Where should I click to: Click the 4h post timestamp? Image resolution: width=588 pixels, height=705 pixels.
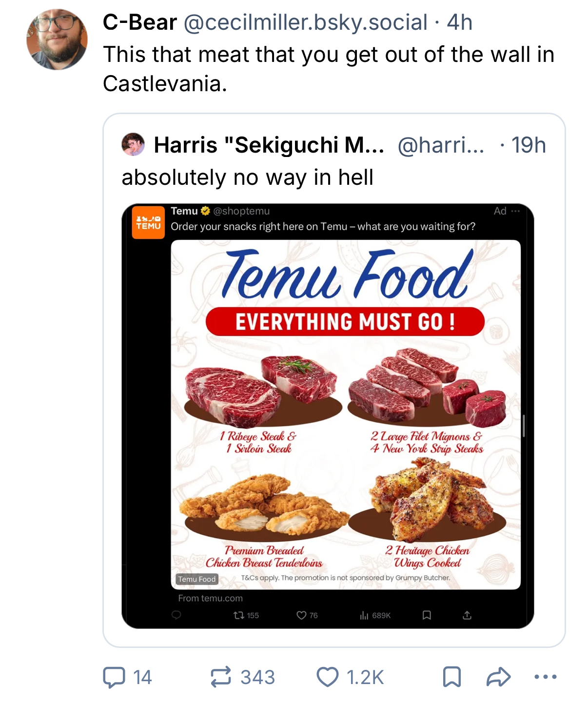tap(459, 22)
